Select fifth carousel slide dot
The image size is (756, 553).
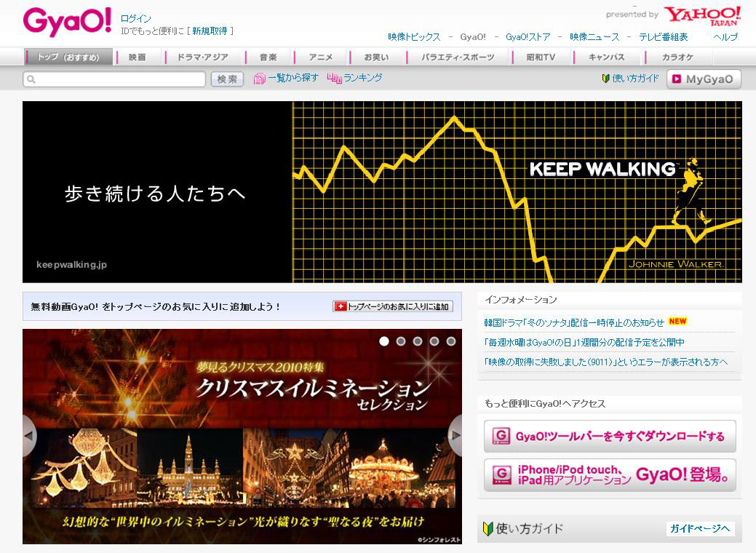(x=451, y=341)
